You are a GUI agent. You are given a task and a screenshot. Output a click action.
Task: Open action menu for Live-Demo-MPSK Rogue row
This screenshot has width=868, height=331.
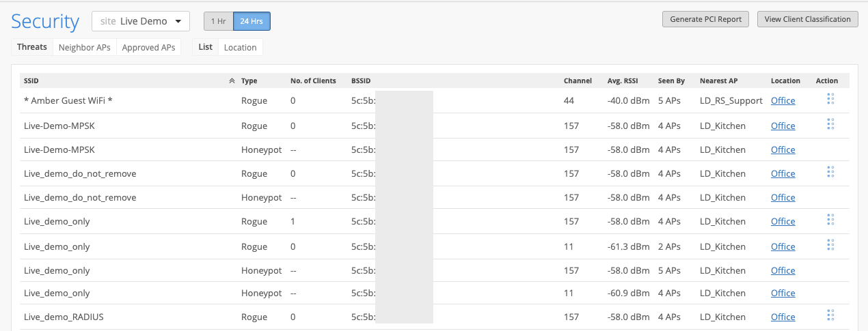tap(830, 124)
